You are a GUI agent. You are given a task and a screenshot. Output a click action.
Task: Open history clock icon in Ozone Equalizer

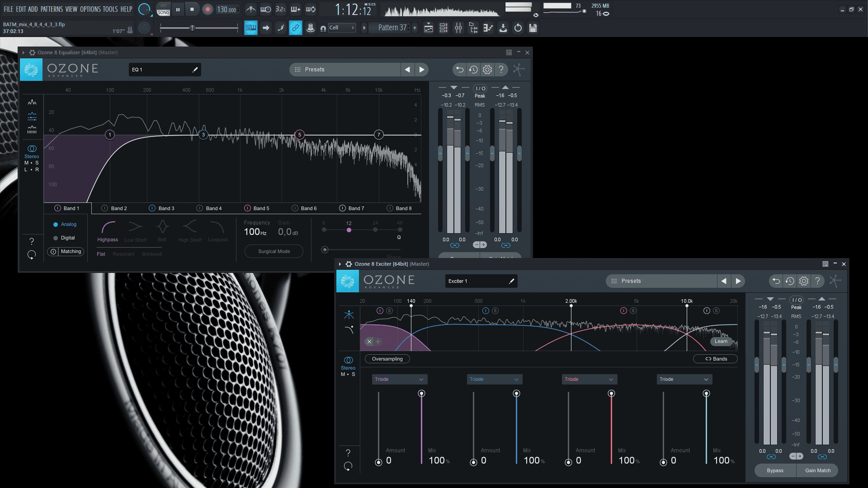click(473, 70)
